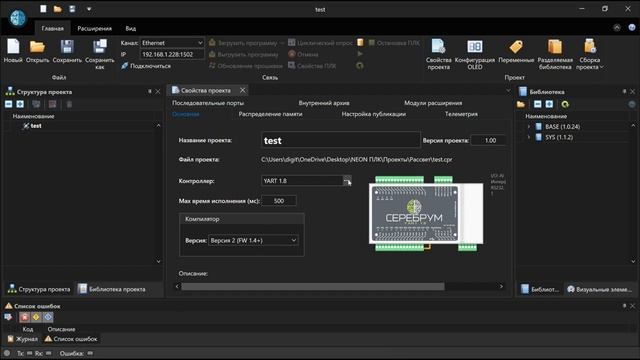640x360 pixels.
Task: Click the green play PLC icon
Action: (360, 54)
